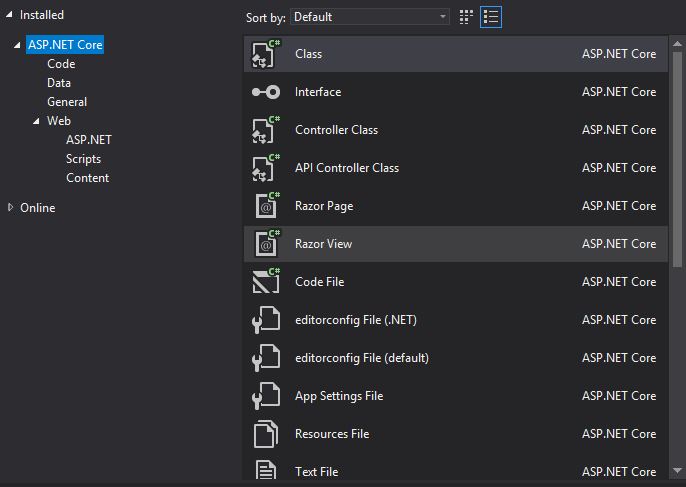Screen dimensions: 686x487
Task: Click the Razor View template icon
Action: point(267,244)
